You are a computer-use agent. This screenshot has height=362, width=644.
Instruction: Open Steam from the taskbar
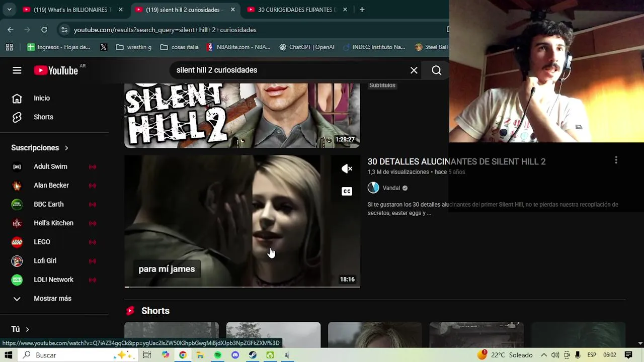(x=253, y=355)
